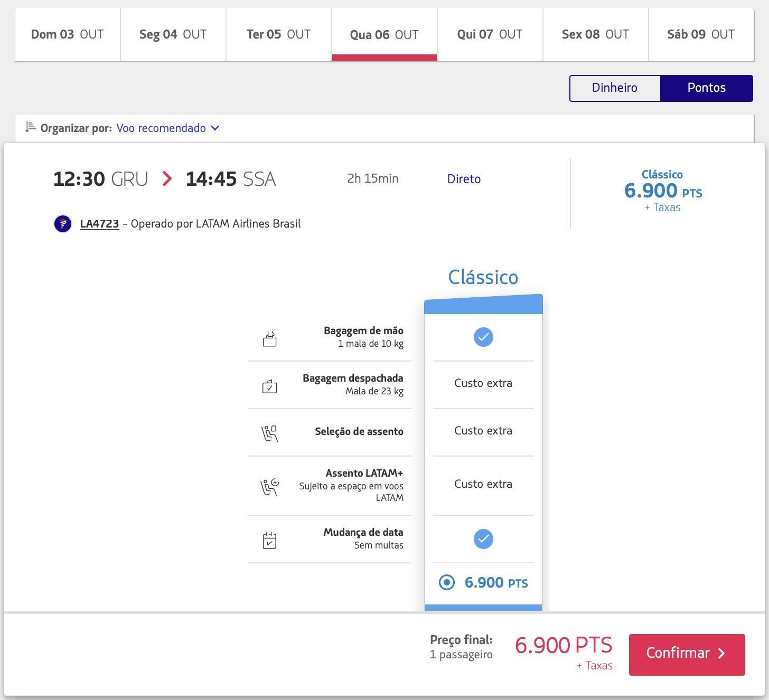Image resolution: width=769 pixels, height=700 pixels.
Task: Click the sort order icon beside Organizar por
Action: click(31, 127)
